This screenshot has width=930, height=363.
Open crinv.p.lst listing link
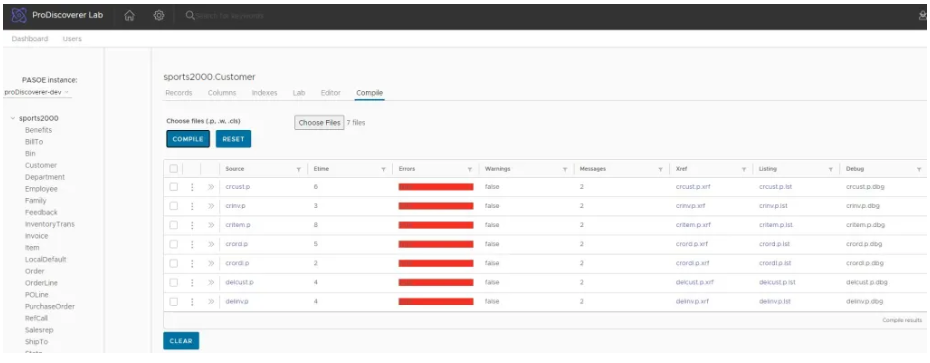773,206
